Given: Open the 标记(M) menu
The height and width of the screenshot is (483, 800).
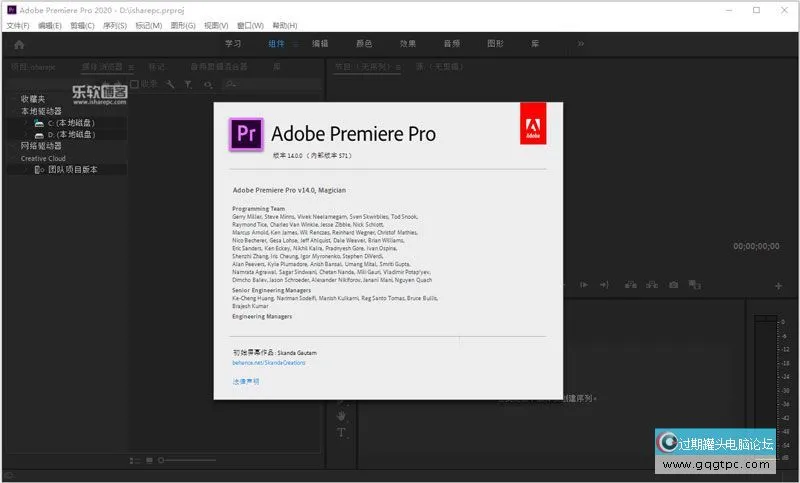Looking at the screenshot, I should coord(148,26).
